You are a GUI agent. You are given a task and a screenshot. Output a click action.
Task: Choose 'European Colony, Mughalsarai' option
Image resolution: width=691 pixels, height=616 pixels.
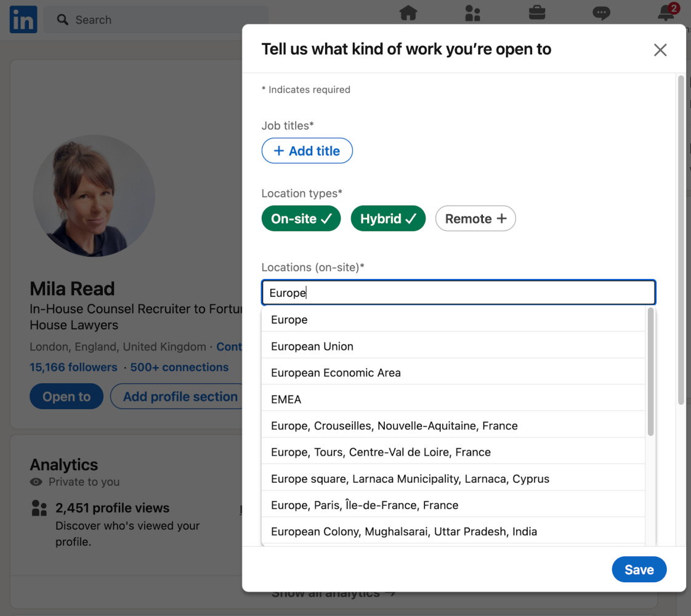453,532
